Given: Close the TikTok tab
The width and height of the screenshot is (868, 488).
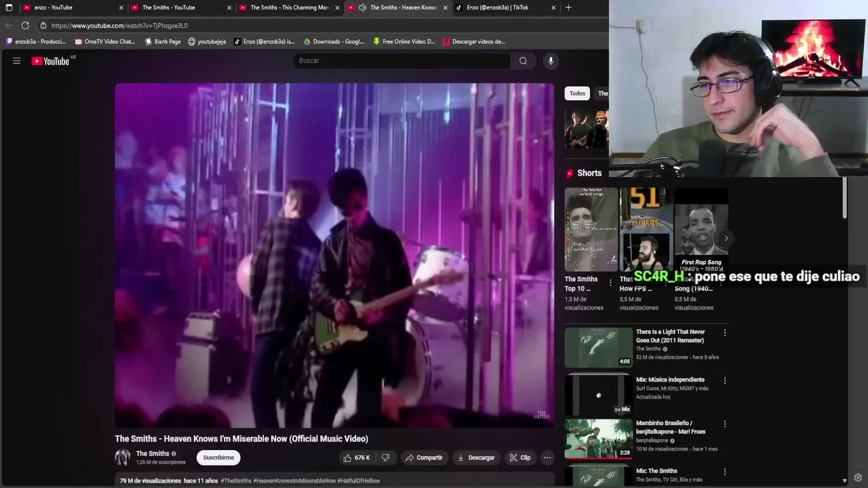Looking at the screenshot, I should coord(553,7).
